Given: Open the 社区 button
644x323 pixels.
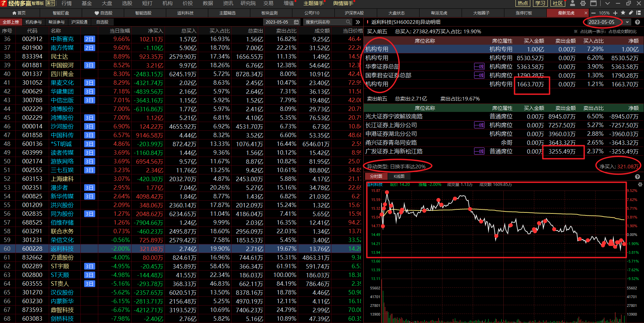Looking at the screenshot, I should click(558, 3).
